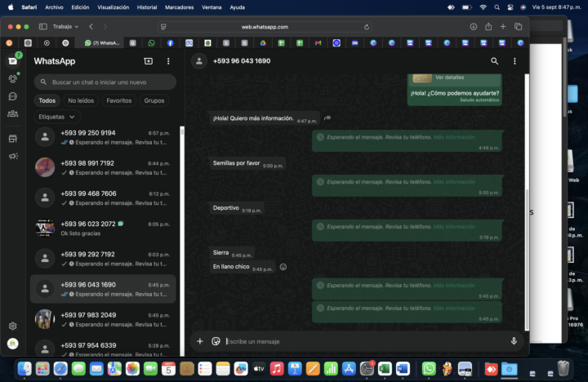Select the Favoritos filter
588x382 pixels.
pyautogui.click(x=119, y=100)
